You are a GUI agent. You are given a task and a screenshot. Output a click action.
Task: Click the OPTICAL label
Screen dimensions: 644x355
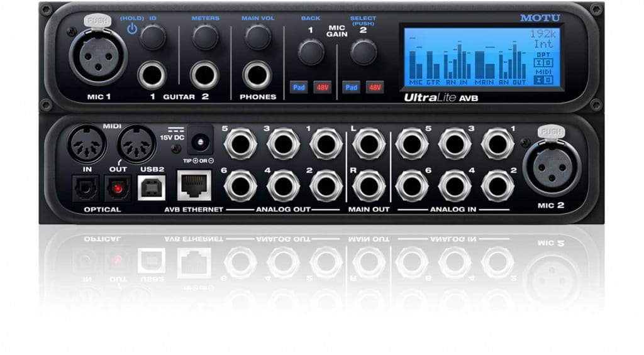coord(103,209)
